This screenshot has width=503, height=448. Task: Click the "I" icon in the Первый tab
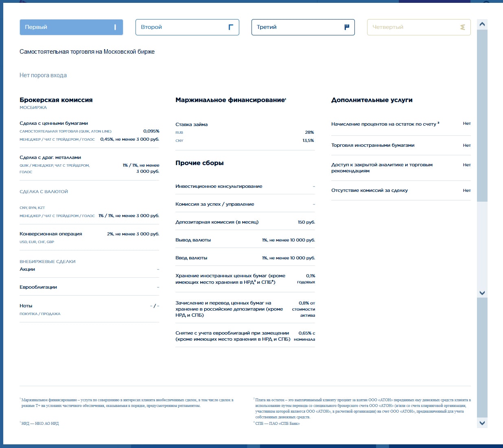115,27
